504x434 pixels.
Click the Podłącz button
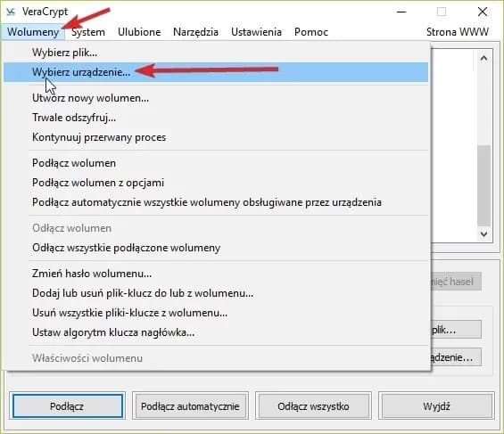point(67,406)
